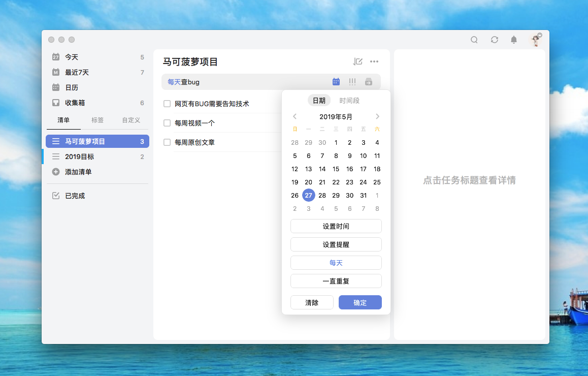
Task: Click the plus icon for 添加清单
Action: coord(56,172)
